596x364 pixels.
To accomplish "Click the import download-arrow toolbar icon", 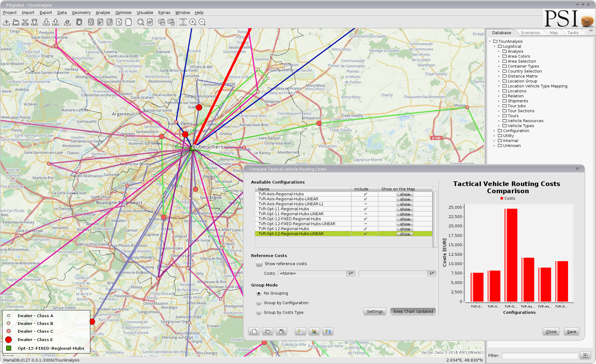I will click(46, 22).
